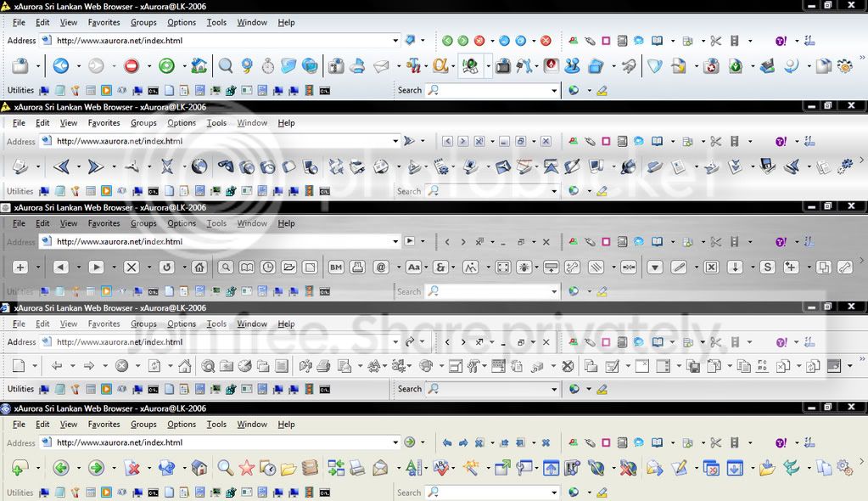Click green Forward arrow in bottom window
Viewport: 868px width, 501px height.
tap(96, 468)
